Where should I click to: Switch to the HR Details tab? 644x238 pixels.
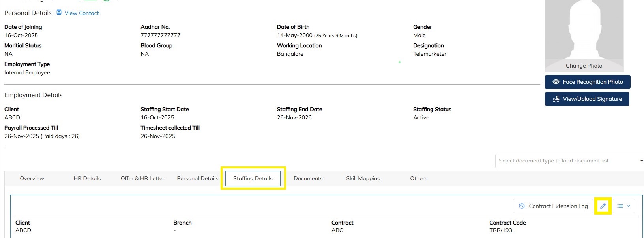click(87, 179)
